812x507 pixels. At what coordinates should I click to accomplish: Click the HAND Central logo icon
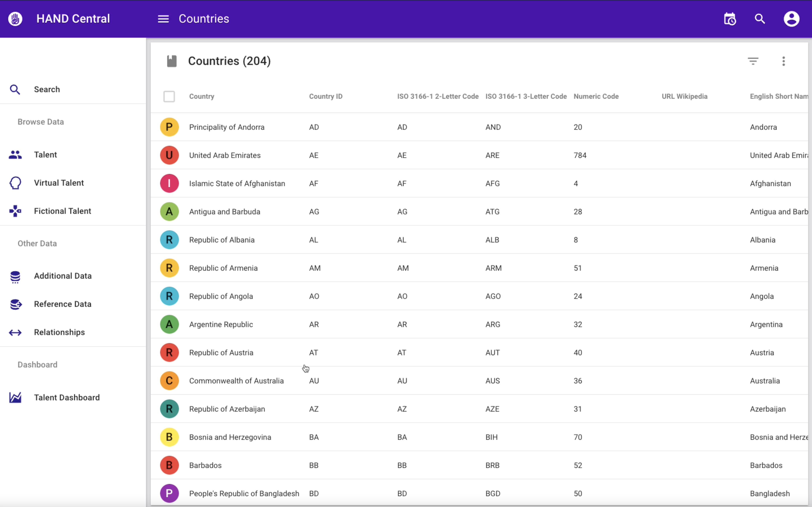15,19
